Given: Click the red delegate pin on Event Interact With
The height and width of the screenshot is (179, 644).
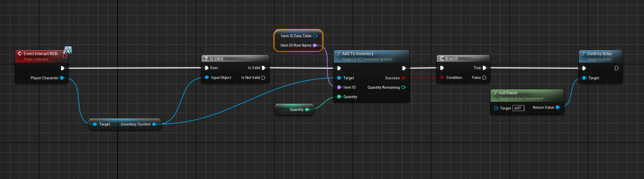Looking at the screenshot, I should click(x=65, y=56).
